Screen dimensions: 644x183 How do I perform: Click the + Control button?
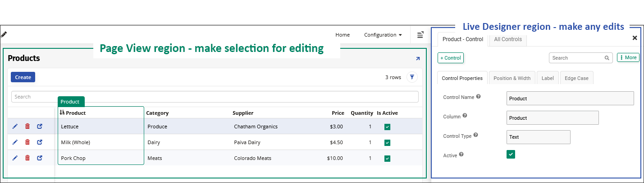click(450, 58)
